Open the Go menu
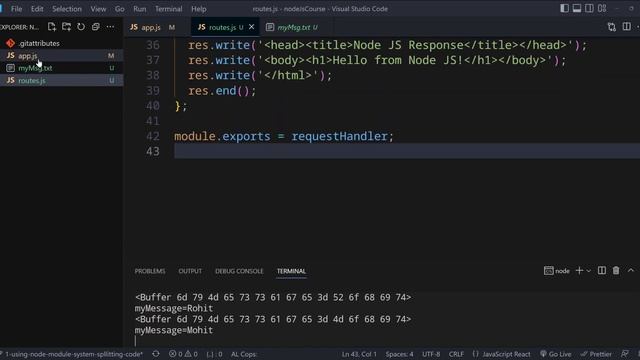 click(120, 9)
